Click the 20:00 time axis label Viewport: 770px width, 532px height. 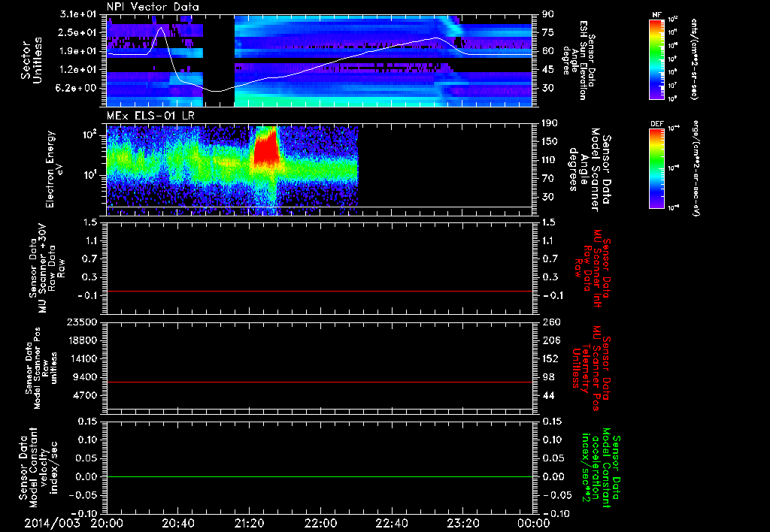click(x=107, y=523)
